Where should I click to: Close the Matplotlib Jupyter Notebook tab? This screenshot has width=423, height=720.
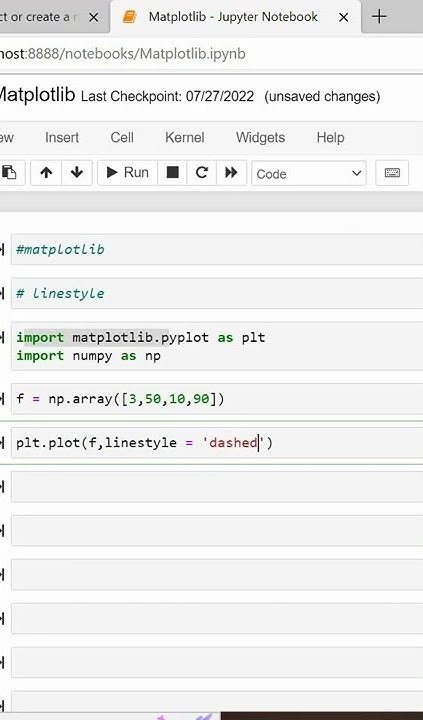tap(343, 17)
